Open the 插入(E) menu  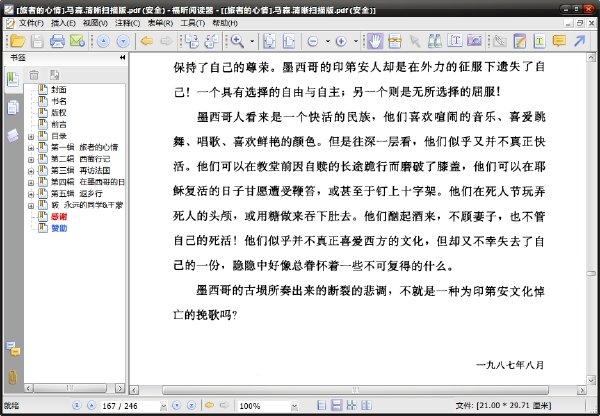click(63, 23)
